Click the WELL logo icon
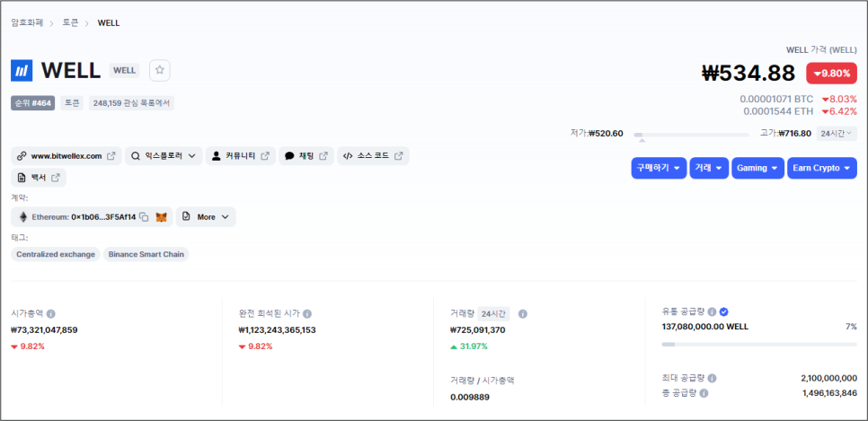This screenshot has height=421, width=868. tap(22, 71)
